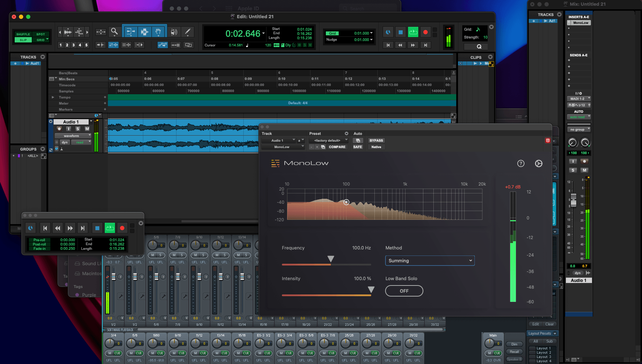This screenshot has width=642, height=364.
Task: Click Play in the floating Transport window
Action: [x=110, y=228]
